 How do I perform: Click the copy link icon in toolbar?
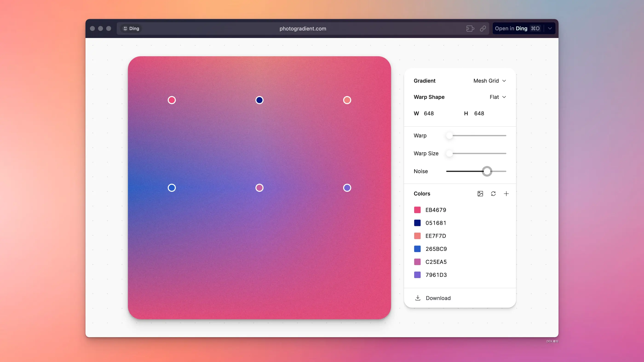point(483,28)
